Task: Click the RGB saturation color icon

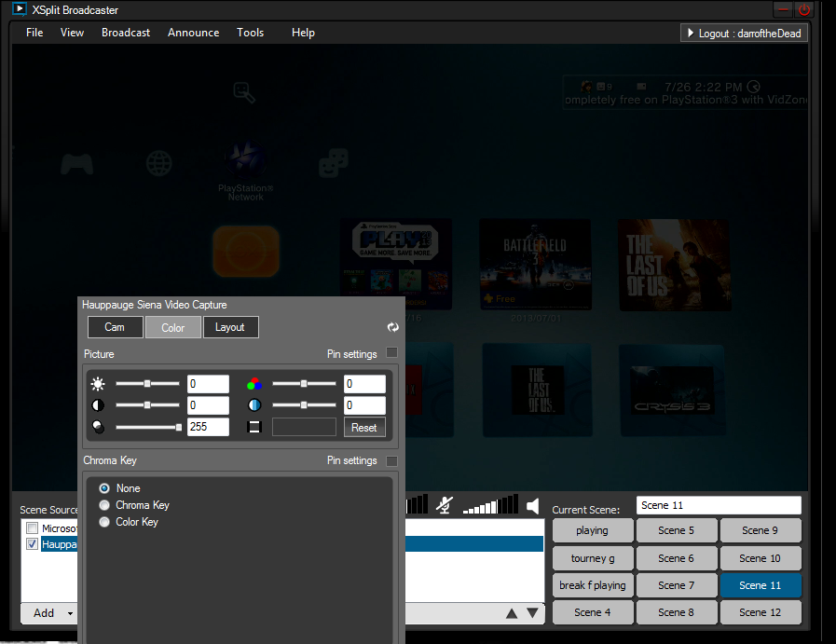Action: [x=254, y=384]
